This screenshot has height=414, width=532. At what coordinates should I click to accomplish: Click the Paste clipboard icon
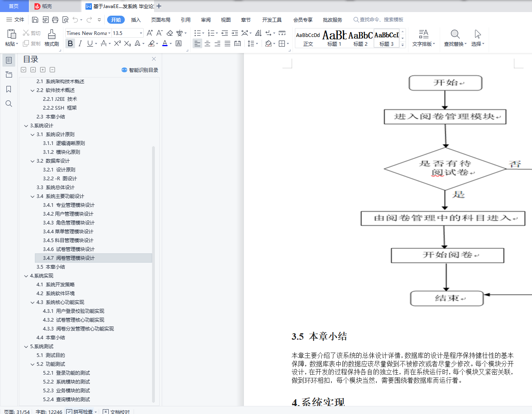11,34
